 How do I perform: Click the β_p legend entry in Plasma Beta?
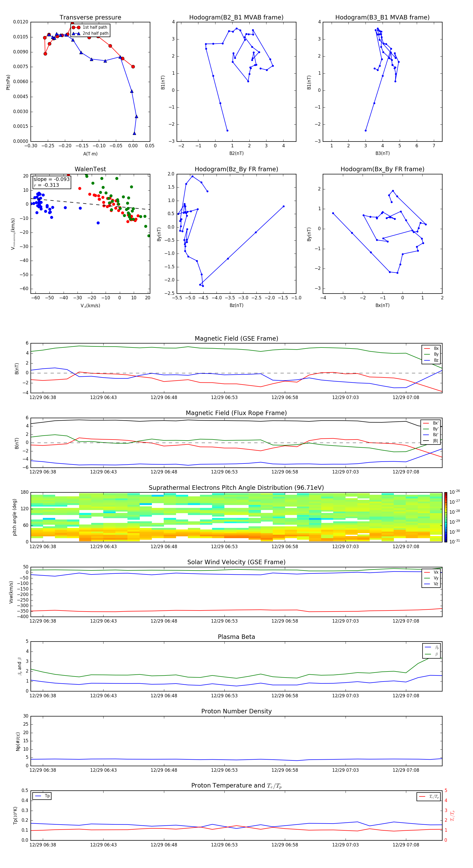point(431,647)
